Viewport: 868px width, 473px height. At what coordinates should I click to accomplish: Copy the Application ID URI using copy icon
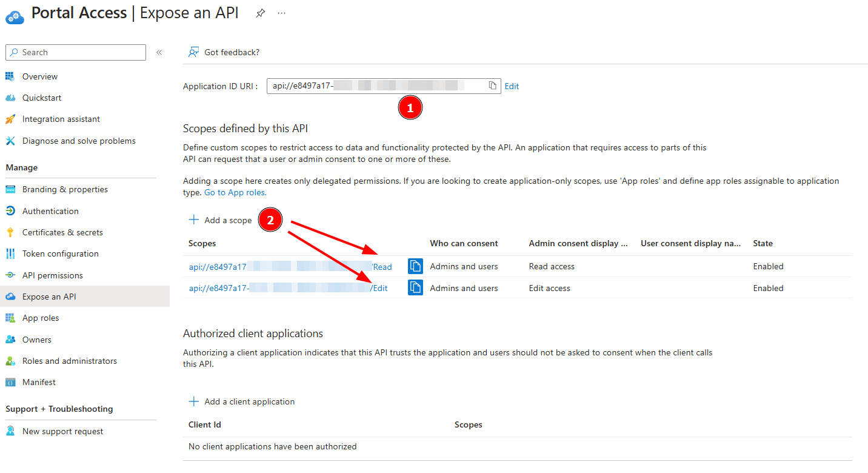492,86
